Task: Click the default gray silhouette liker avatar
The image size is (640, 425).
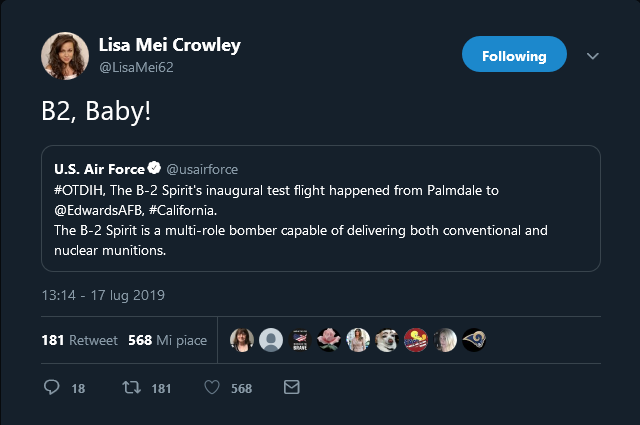Action: [270, 340]
